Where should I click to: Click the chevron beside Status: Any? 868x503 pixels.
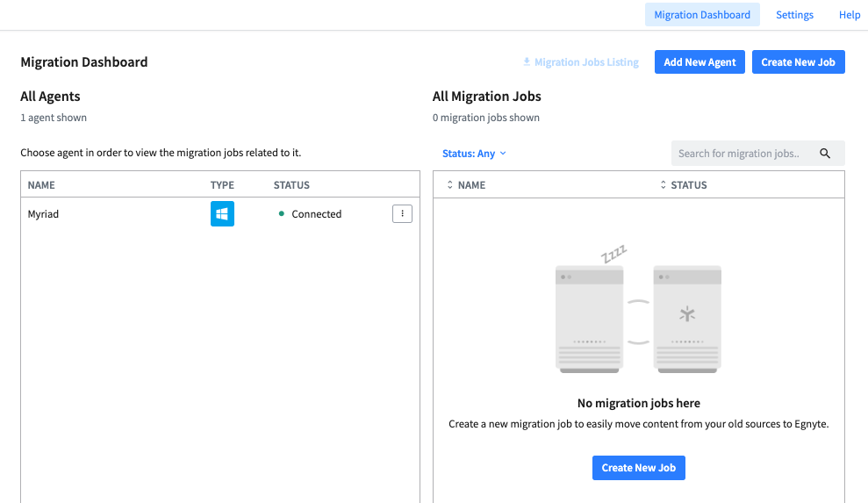pyautogui.click(x=503, y=154)
